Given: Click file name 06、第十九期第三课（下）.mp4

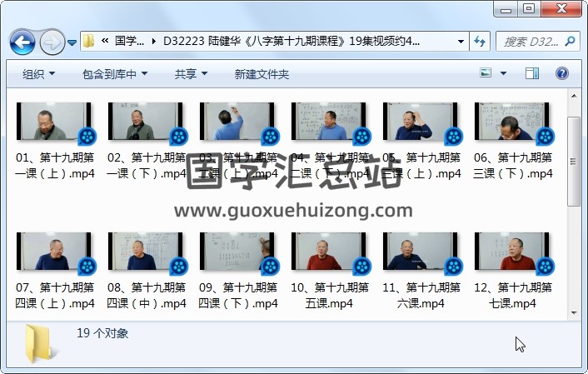Looking at the screenshot, I should [x=512, y=166].
